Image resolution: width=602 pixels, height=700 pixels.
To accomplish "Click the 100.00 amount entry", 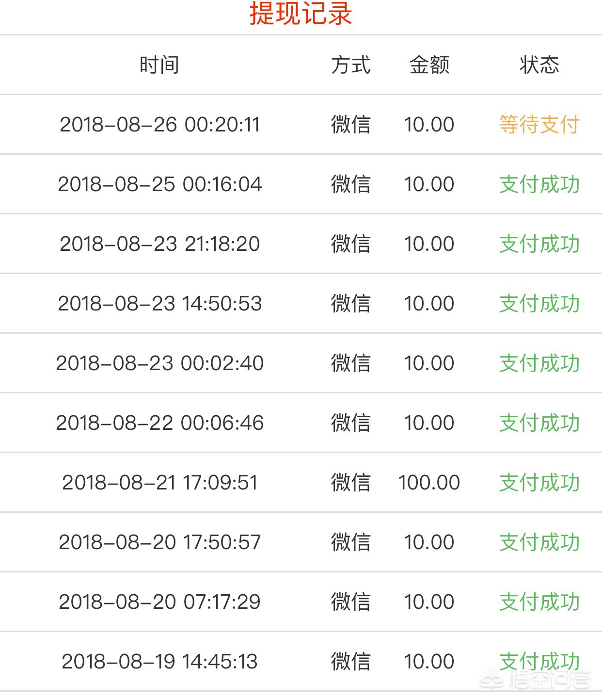I will (429, 483).
